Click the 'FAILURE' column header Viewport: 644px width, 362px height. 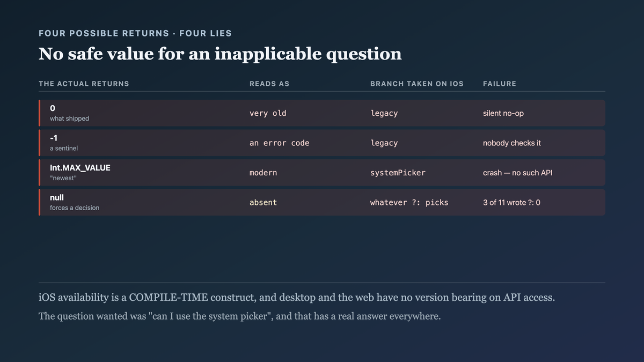point(500,84)
